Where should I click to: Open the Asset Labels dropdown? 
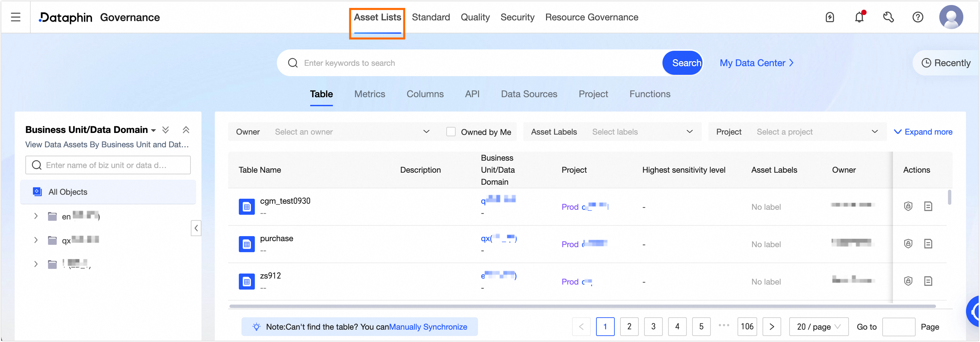[642, 132]
